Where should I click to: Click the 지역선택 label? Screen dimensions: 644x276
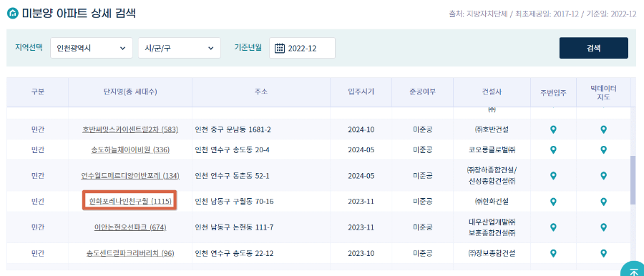tap(29, 47)
